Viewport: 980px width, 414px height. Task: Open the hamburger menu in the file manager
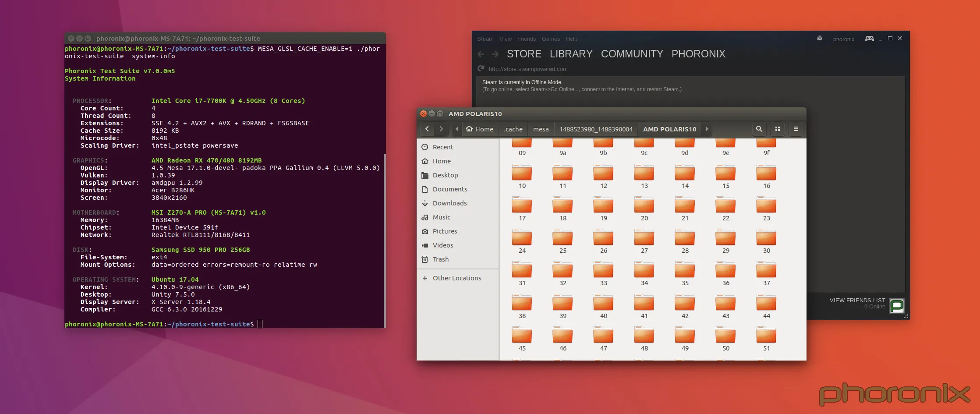pyautogui.click(x=796, y=129)
